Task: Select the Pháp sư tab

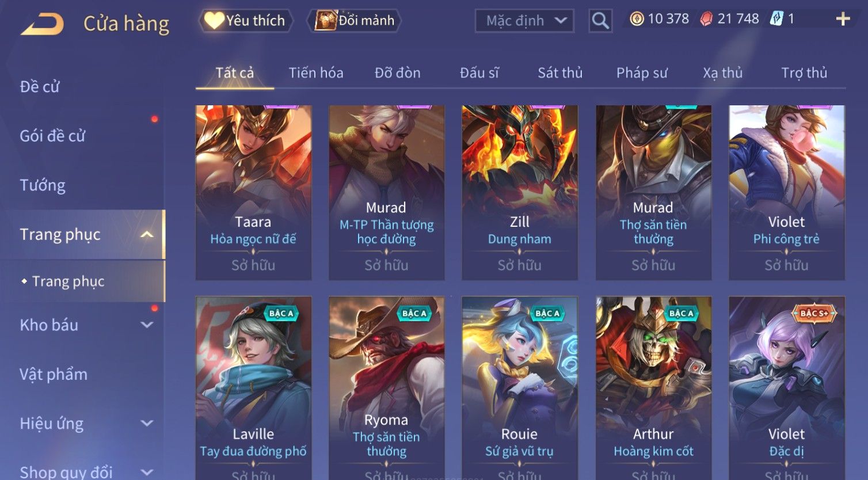Action: point(642,73)
